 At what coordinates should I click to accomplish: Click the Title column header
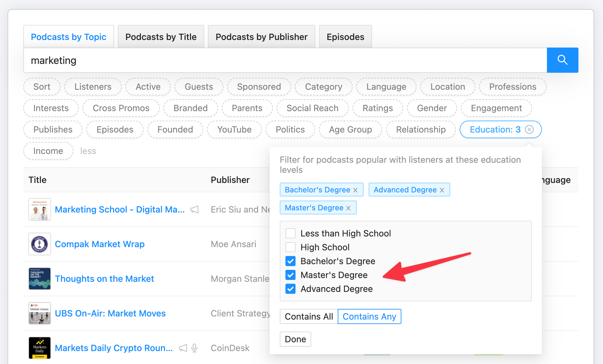pyautogui.click(x=37, y=180)
